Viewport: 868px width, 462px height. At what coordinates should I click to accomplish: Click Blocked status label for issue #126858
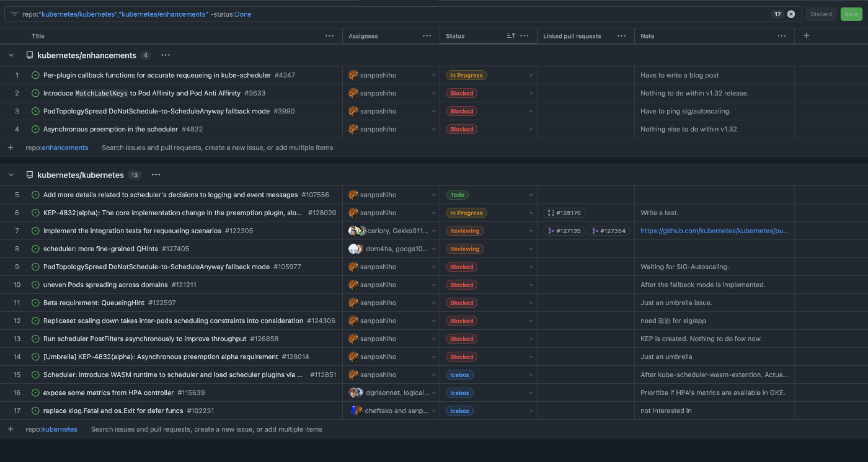(x=461, y=339)
